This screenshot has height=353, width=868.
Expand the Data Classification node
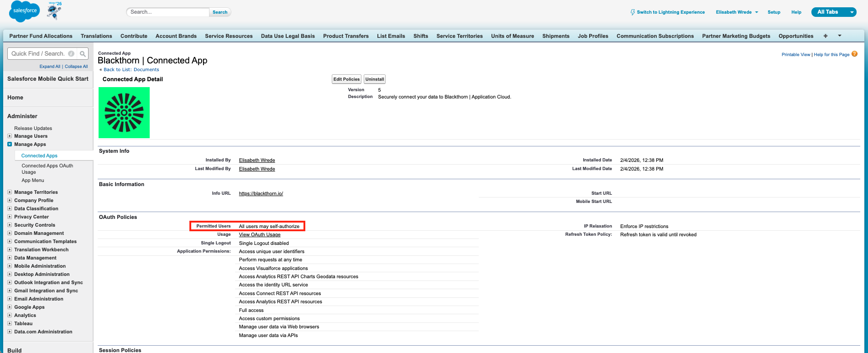pyautogui.click(x=10, y=208)
